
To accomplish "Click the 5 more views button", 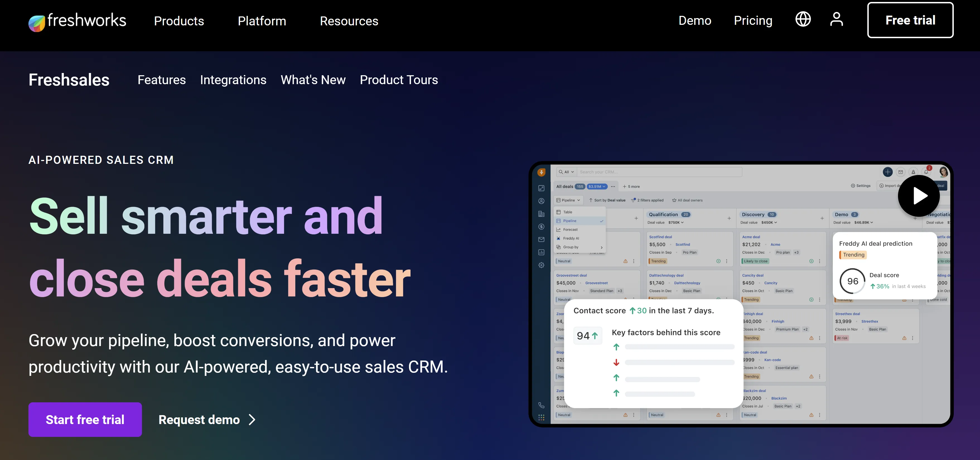I will coord(631,187).
